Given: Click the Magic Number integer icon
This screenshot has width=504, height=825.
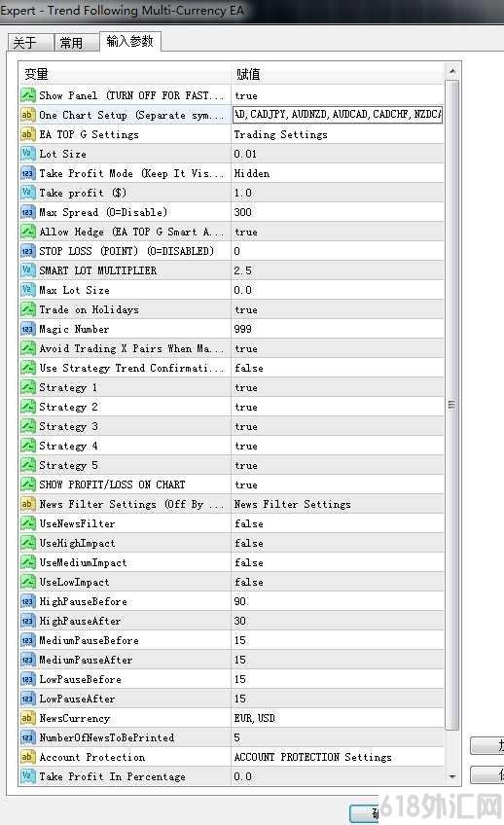Looking at the screenshot, I should pos(27,329).
